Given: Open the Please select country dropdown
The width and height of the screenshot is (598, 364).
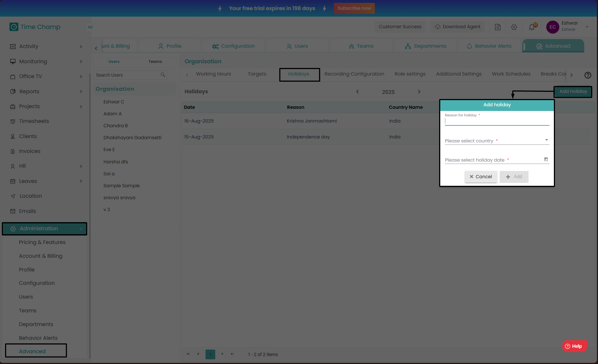Looking at the screenshot, I should (x=497, y=140).
